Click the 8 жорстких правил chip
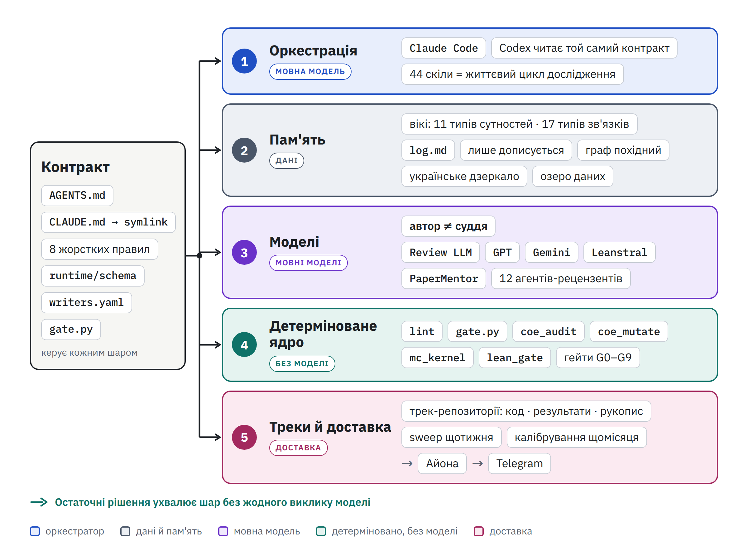The image size is (748, 560). tap(99, 249)
